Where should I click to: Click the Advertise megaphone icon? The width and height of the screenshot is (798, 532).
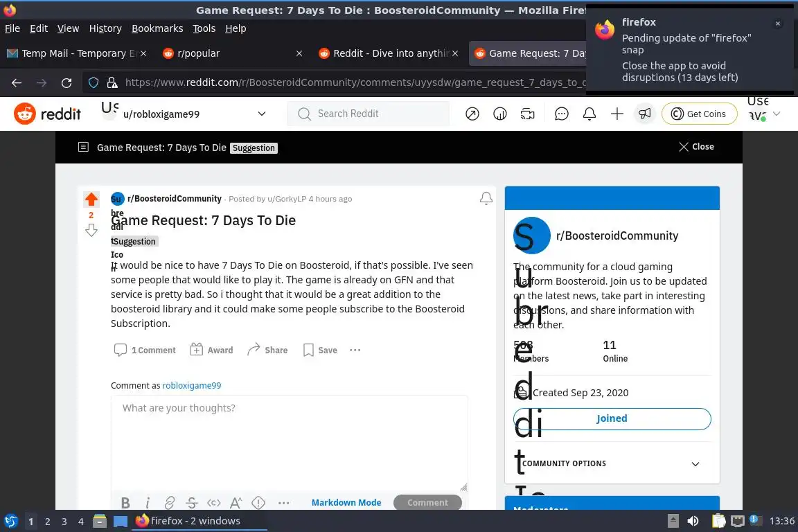pos(645,114)
